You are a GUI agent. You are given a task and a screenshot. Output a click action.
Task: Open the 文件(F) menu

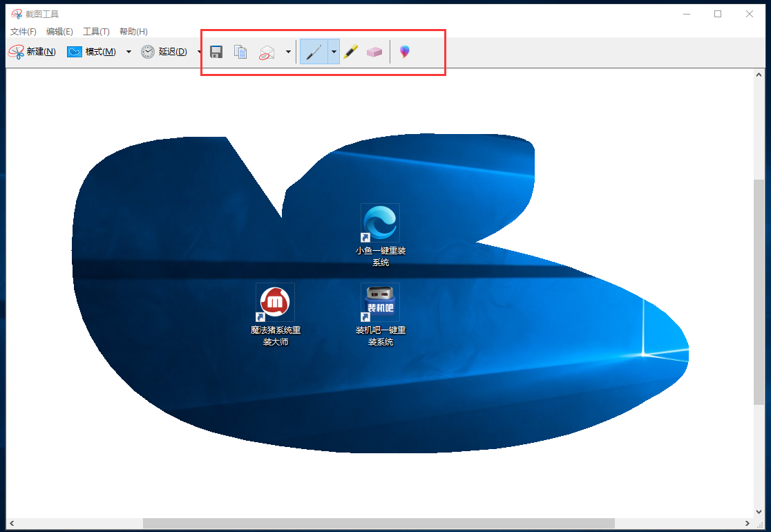click(23, 32)
